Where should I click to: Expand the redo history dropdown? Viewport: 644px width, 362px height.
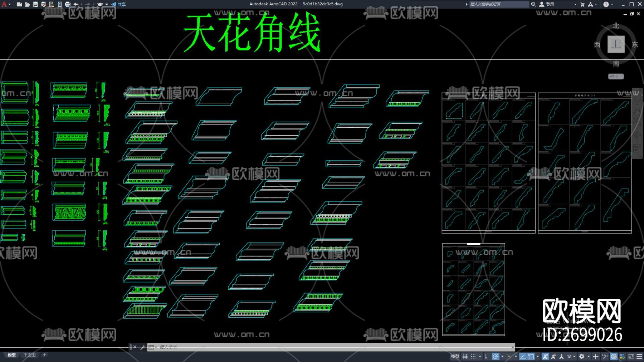pyautogui.click(x=93, y=4)
